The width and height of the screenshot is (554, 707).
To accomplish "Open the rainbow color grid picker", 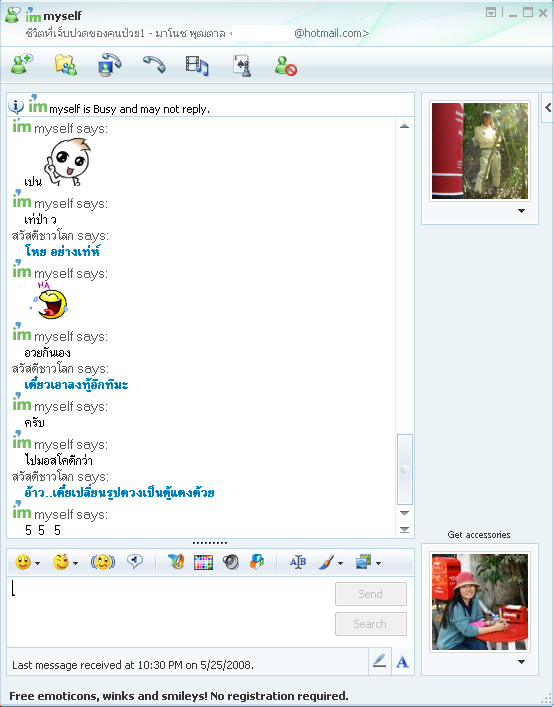I will 203,562.
